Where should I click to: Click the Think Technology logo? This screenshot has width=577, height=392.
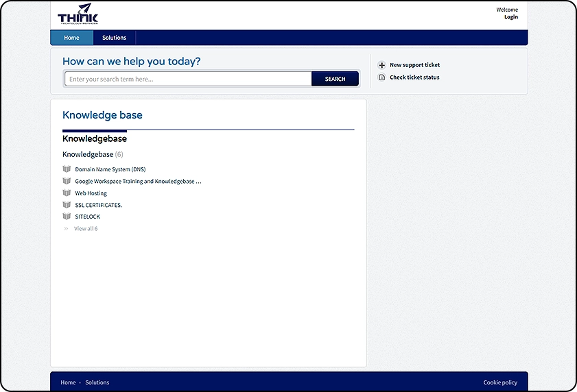78,14
